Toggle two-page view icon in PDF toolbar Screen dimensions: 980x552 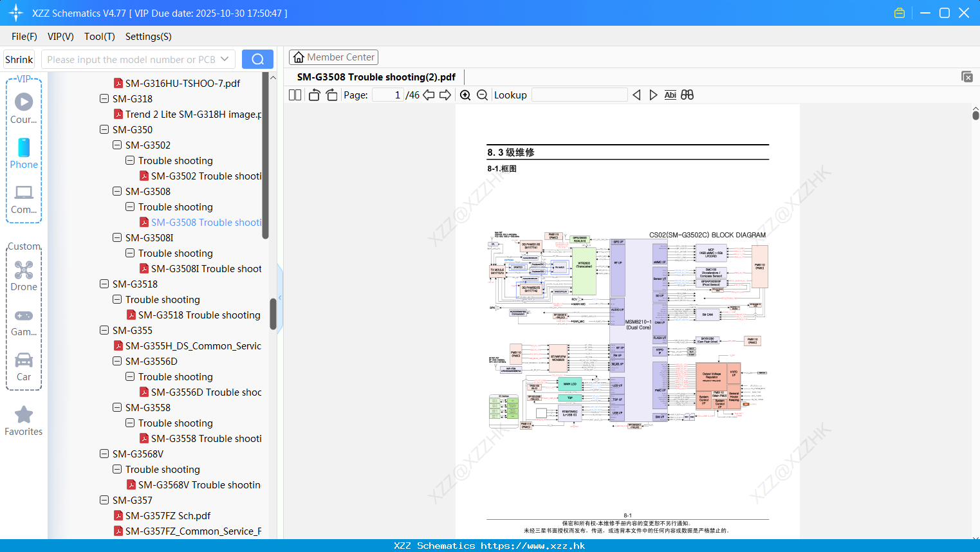(295, 95)
